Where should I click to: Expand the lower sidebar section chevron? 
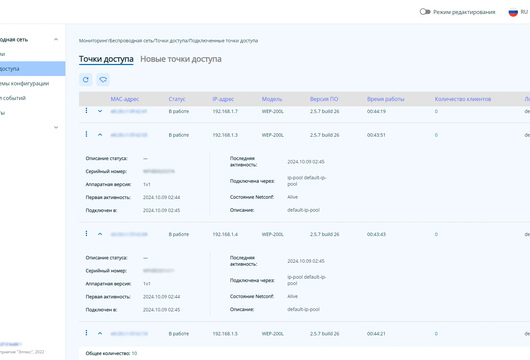[56, 127]
